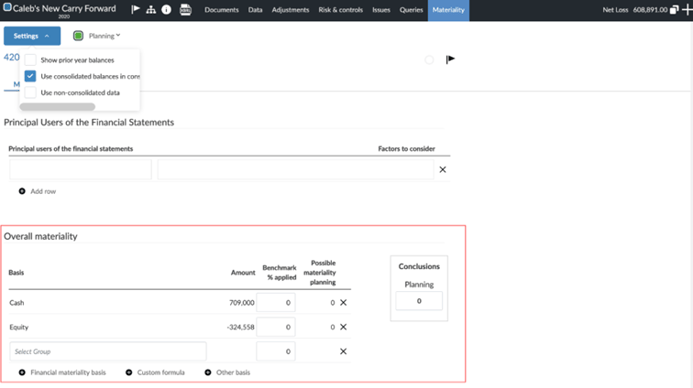Select the Materiality tab
Viewport: 693px width, 388px height.
point(448,10)
